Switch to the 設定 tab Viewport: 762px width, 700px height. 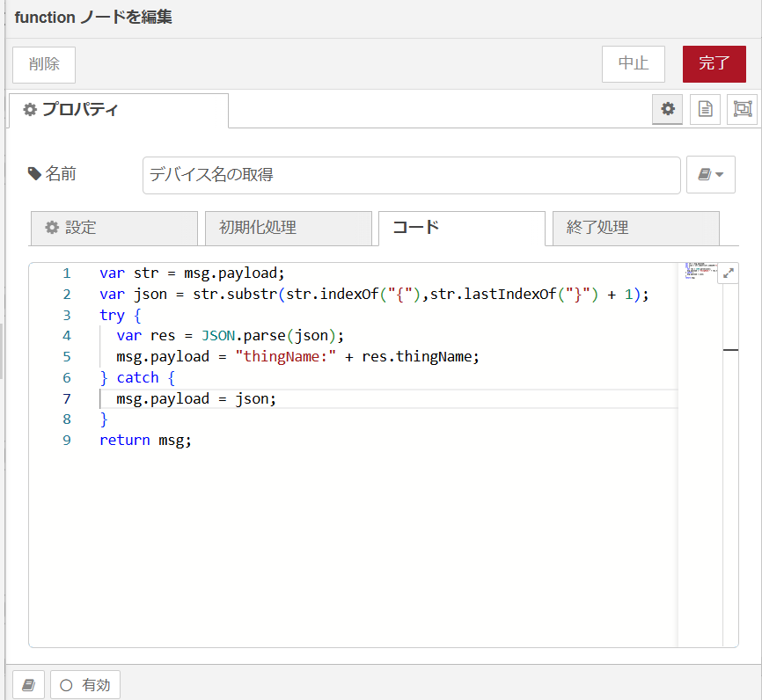point(114,228)
